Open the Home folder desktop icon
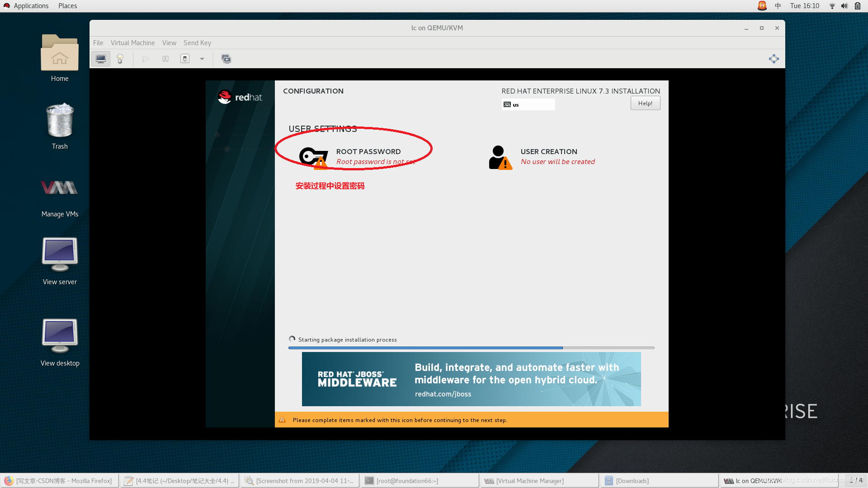Screen dimensions: 868x488 point(60,58)
